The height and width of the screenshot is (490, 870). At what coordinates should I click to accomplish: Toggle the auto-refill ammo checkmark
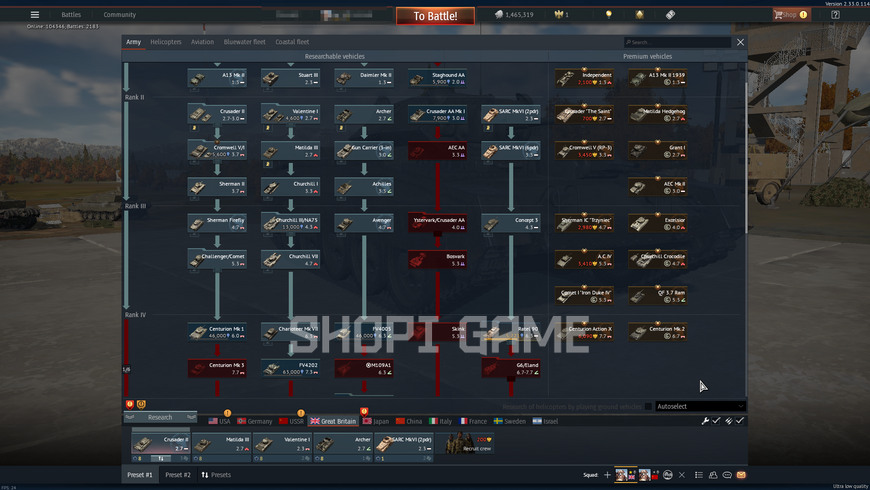point(740,421)
